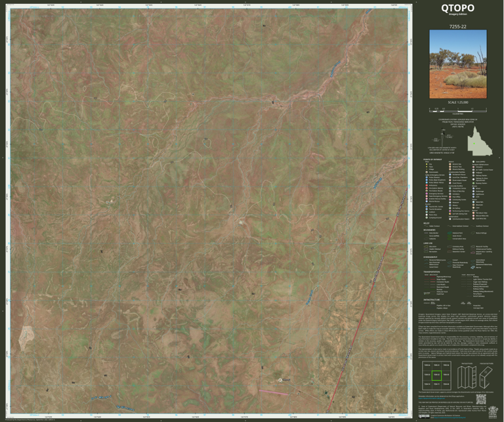Click the HYDROGRAPHY legend heading
Screen dimensions: 504x422
430,257
